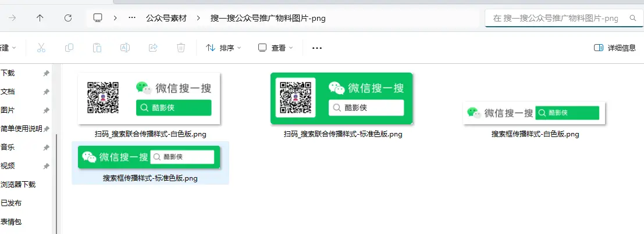Paste using the clipboard icon
The width and height of the screenshot is (644, 234).
point(97,48)
